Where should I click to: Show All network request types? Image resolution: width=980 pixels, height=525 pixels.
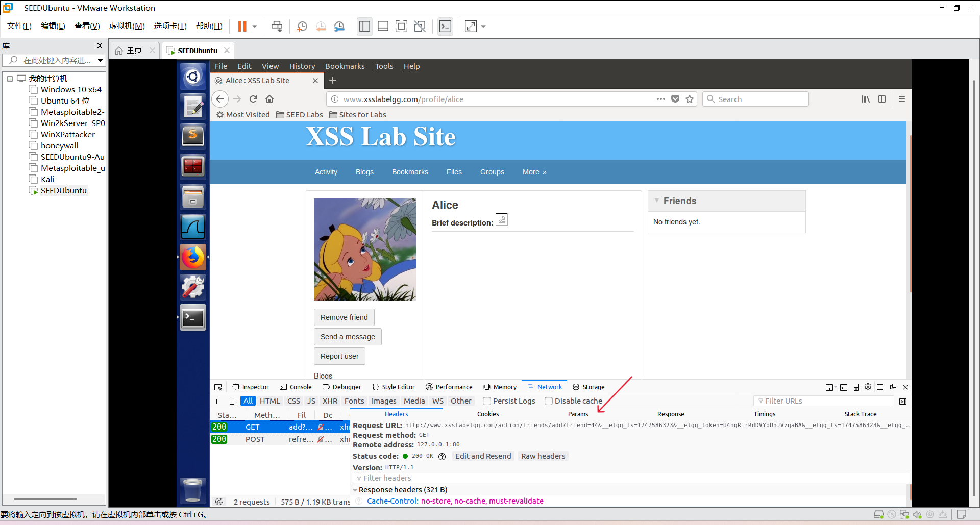tap(248, 401)
